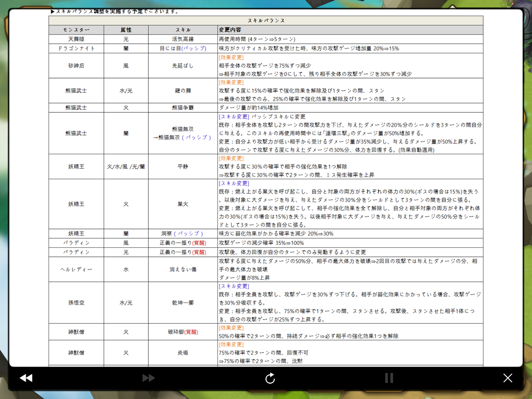Image resolution: width=532 pixels, height=399 pixels.
Task: Select the 消えない傷 skill cell
Action: click(183, 269)
